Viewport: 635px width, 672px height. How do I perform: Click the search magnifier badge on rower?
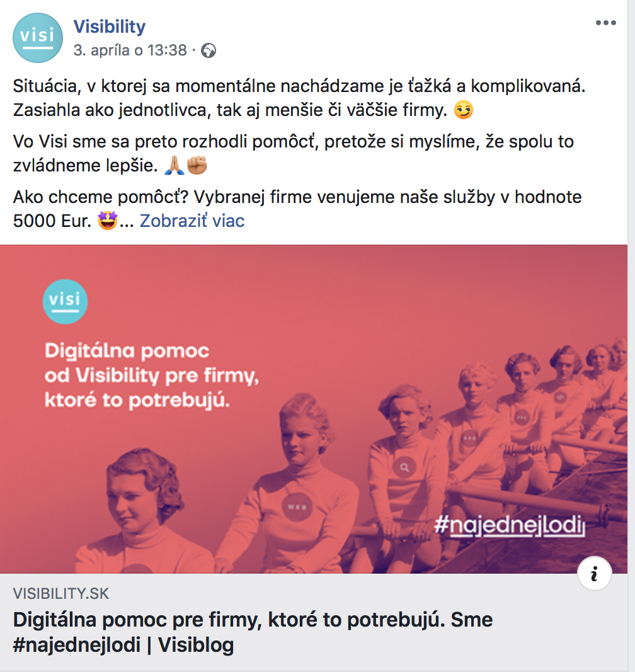(404, 467)
